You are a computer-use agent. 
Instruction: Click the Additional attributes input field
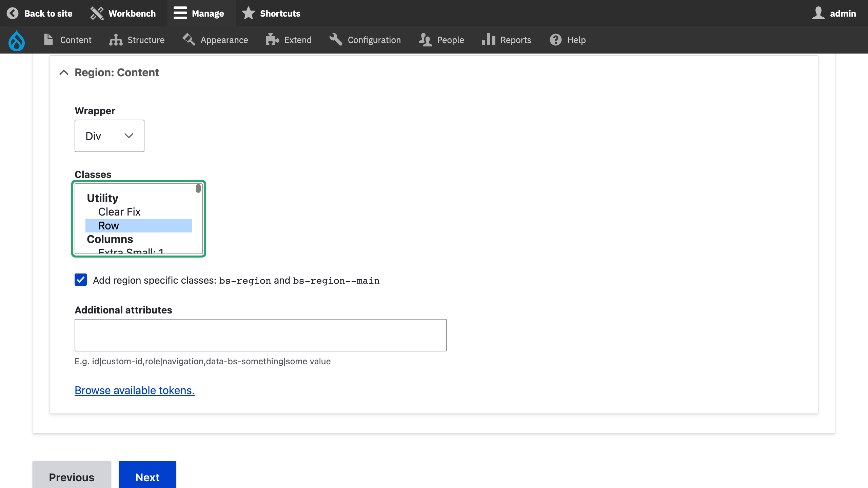pyautogui.click(x=260, y=335)
